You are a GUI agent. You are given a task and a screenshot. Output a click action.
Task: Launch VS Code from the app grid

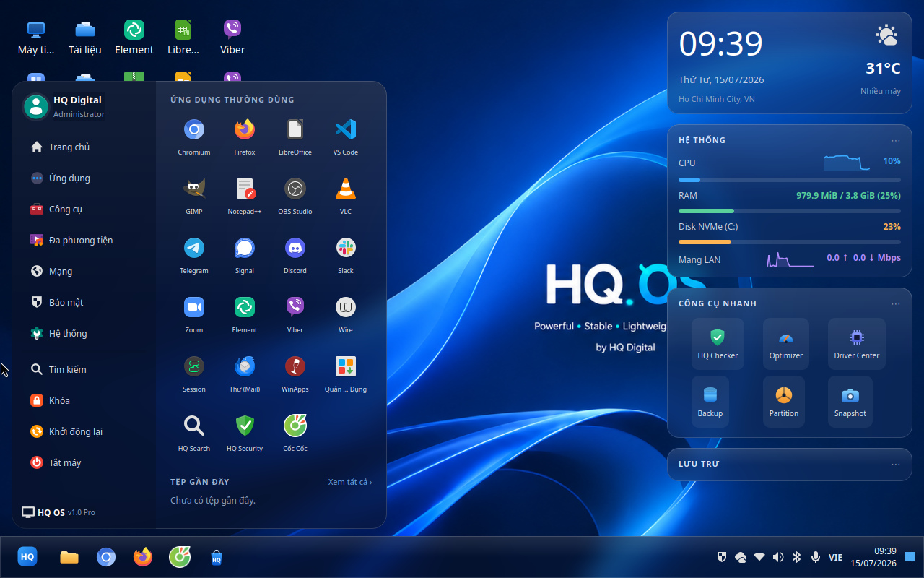[x=346, y=137]
